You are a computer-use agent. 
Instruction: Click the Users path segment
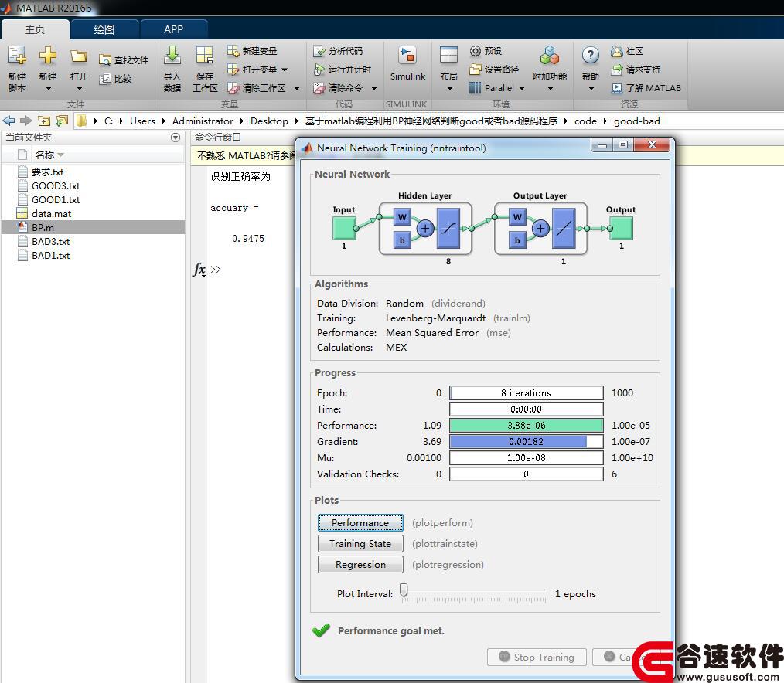pyautogui.click(x=142, y=121)
